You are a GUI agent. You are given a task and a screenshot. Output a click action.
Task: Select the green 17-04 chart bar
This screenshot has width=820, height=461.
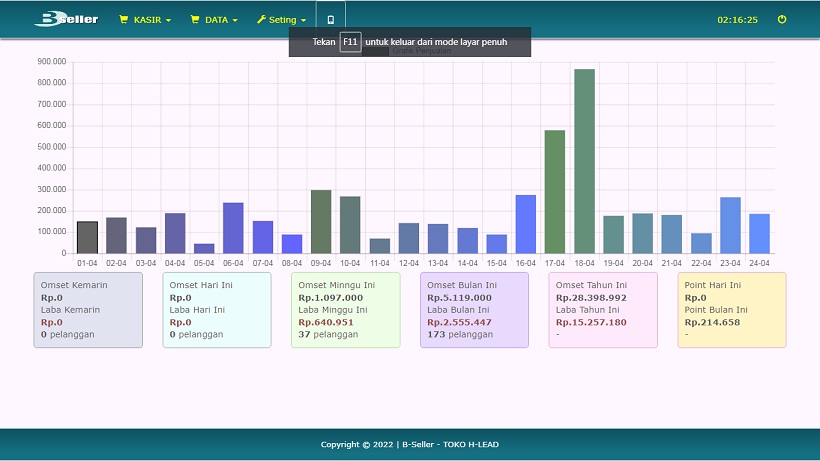(555, 191)
